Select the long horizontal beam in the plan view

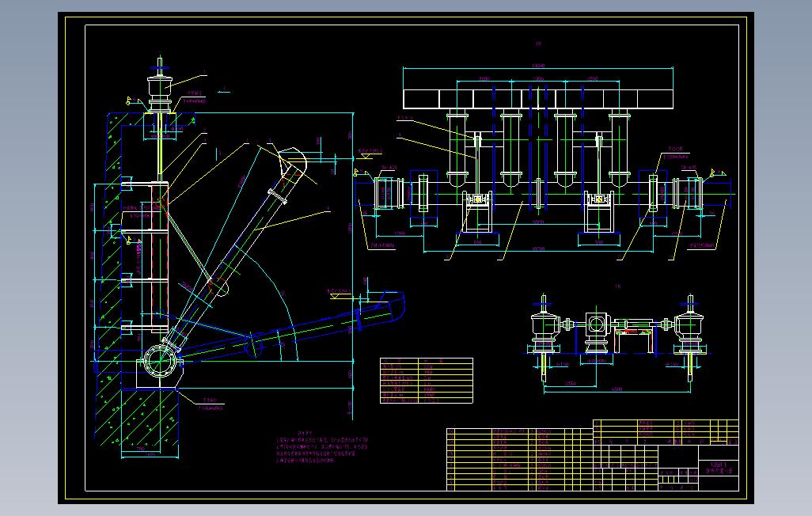[539, 99]
